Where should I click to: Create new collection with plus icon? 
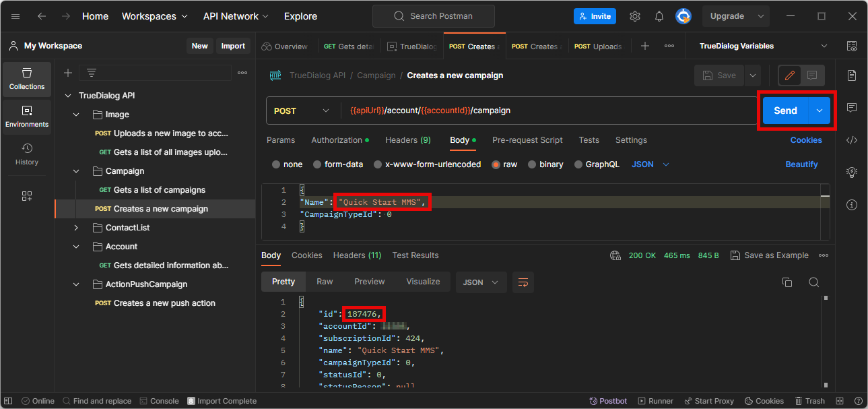67,73
